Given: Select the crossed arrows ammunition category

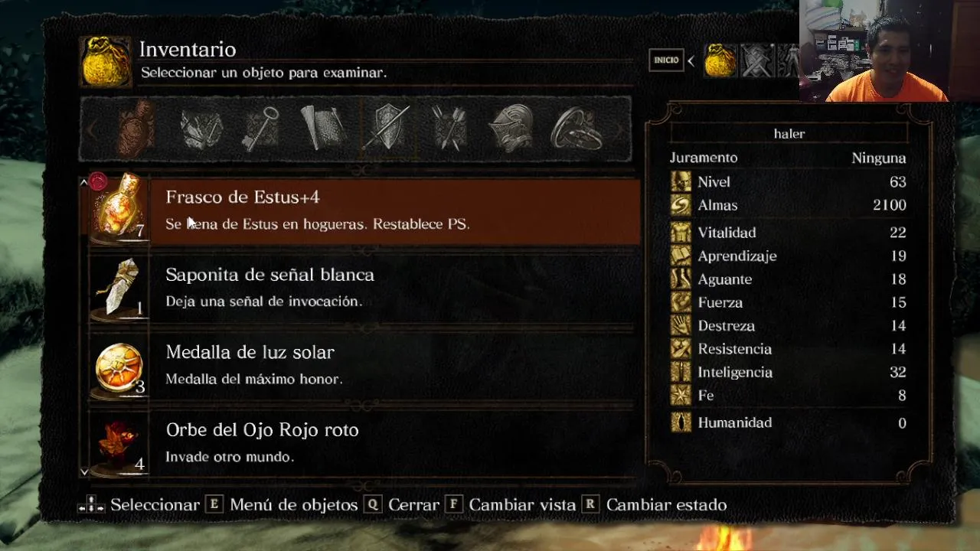Looking at the screenshot, I should (449, 128).
